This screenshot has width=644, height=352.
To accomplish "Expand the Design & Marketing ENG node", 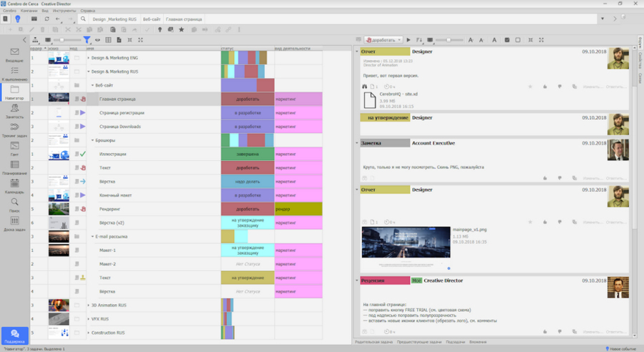I will (89, 57).
